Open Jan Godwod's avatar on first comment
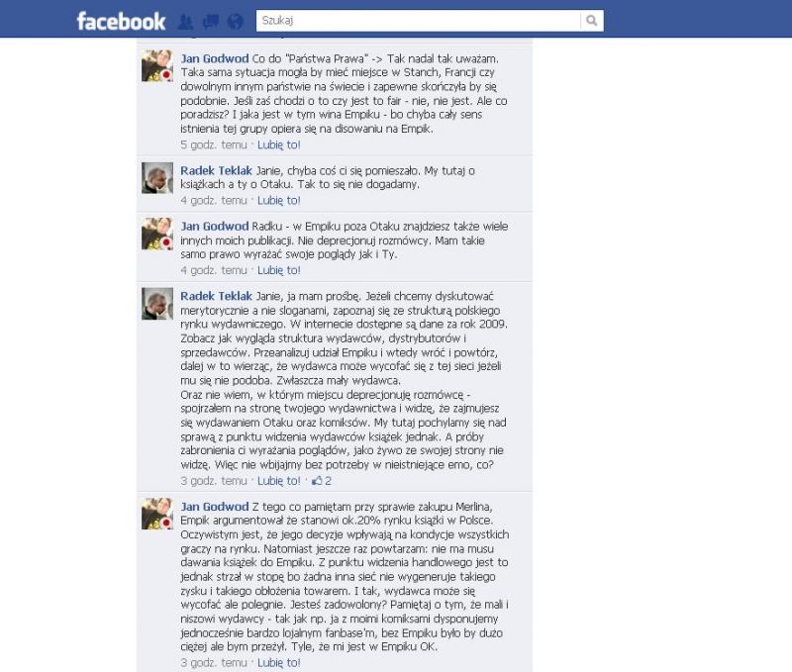792x672 pixels. point(157,65)
